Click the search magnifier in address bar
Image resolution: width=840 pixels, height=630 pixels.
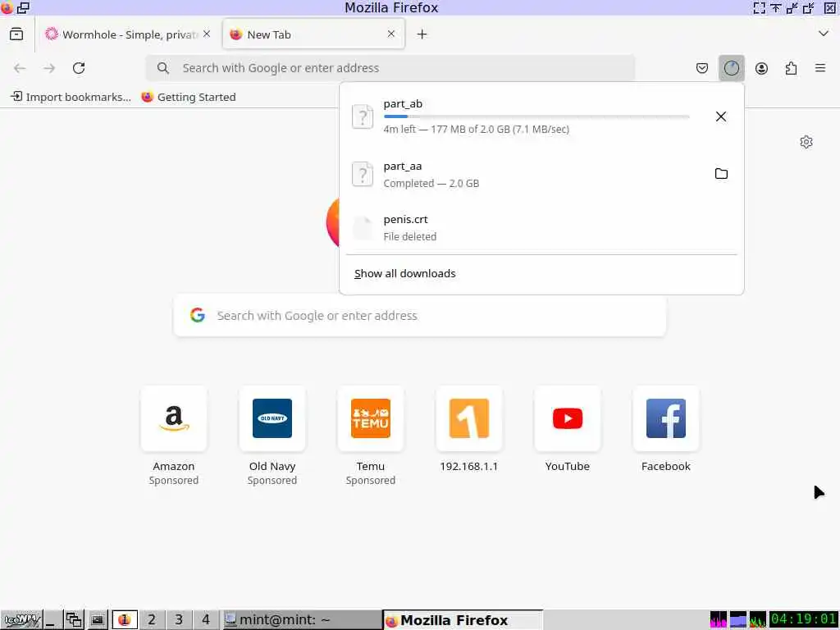pyautogui.click(x=163, y=68)
